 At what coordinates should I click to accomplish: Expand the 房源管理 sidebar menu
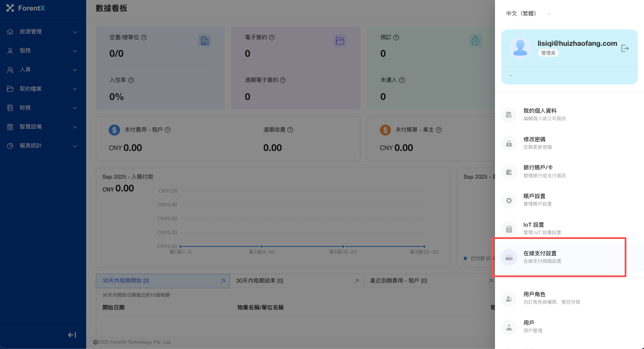tap(43, 32)
